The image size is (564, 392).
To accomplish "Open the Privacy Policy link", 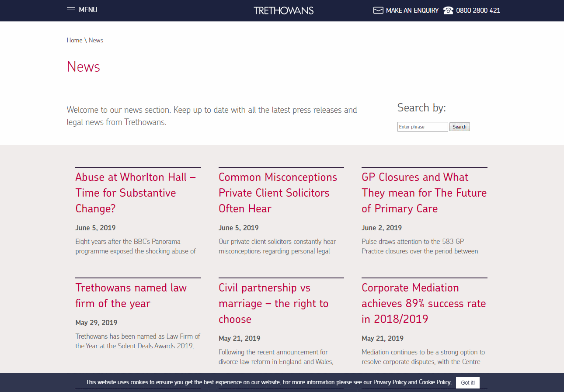I will (390, 382).
